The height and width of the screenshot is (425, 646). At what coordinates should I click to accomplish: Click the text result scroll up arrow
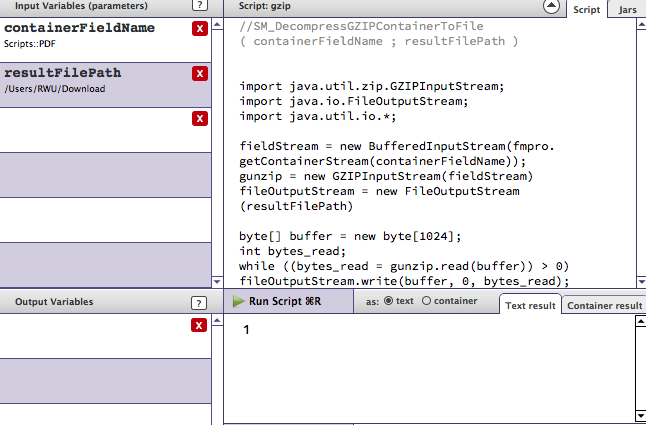click(641, 321)
